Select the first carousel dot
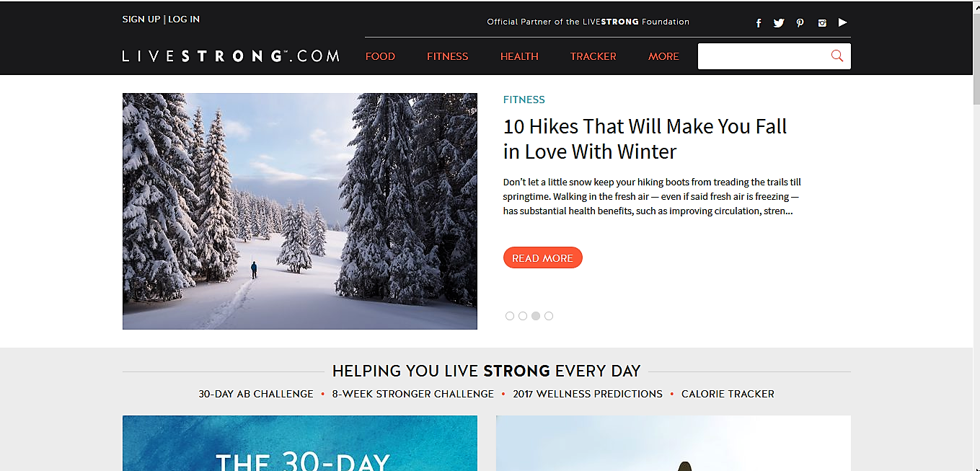The image size is (980, 471). (x=510, y=316)
